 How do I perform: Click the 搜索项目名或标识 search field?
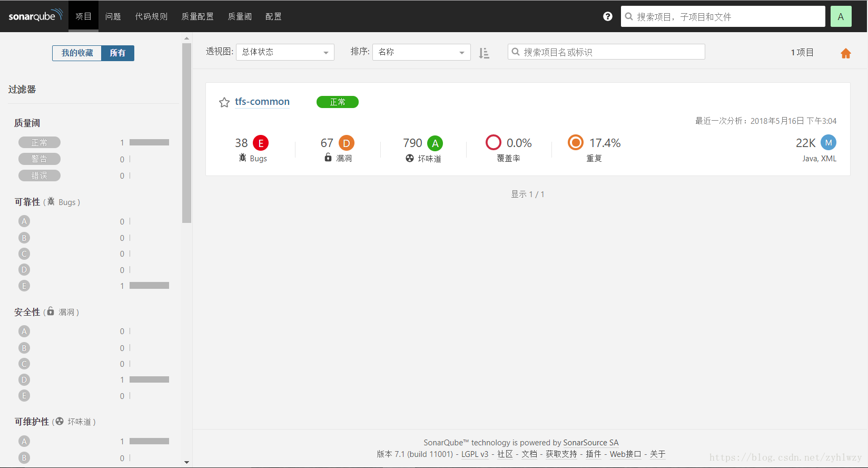point(606,52)
